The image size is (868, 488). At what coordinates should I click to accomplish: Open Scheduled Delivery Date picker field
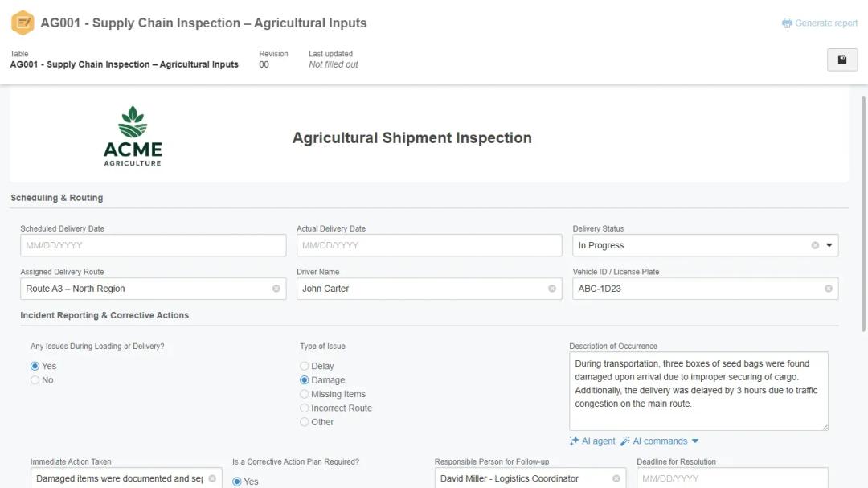pyautogui.click(x=153, y=245)
